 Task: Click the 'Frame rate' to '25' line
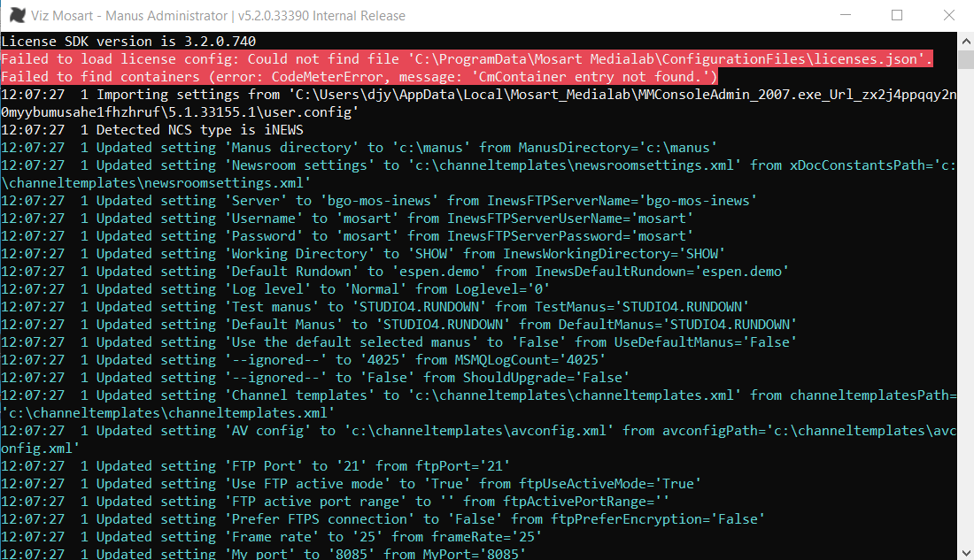coord(271,537)
